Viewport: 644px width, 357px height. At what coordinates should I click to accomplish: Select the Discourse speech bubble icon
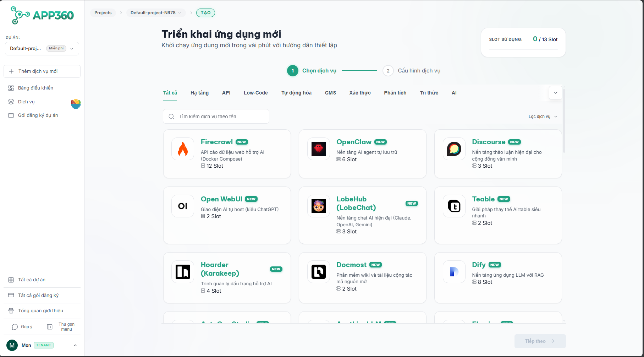[454, 149]
